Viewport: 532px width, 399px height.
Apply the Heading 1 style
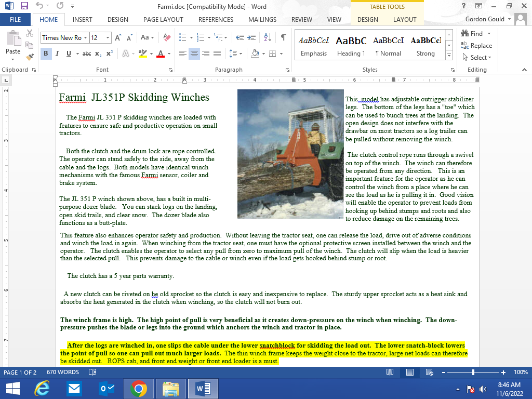(351, 46)
